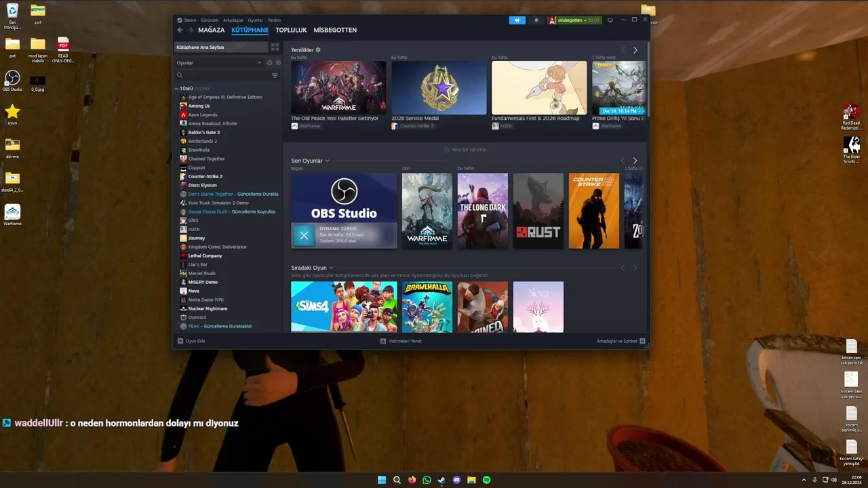The height and width of the screenshot is (488, 868).
Task: Open The Long Dark cover thumbnail
Action: 483,211
